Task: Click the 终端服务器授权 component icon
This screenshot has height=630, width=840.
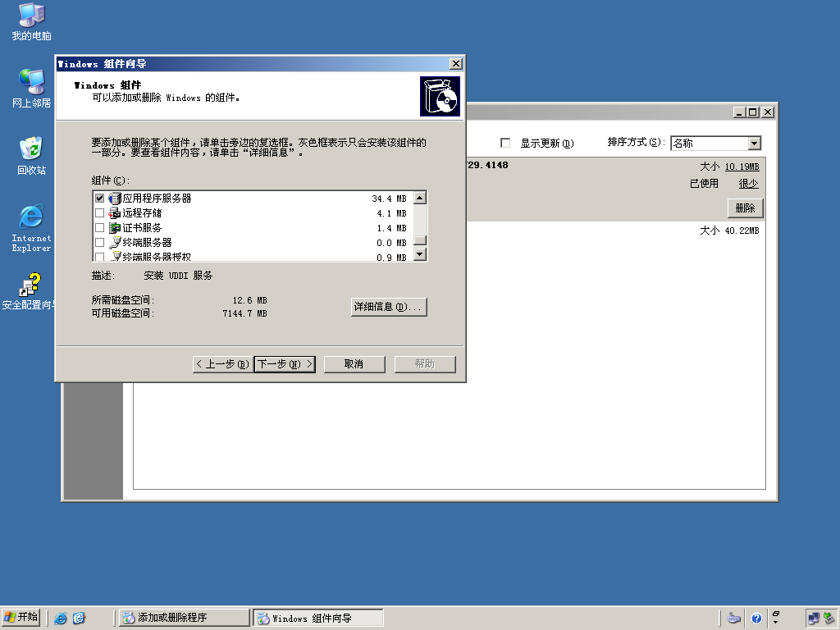Action: pyautogui.click(x=115, y=256)
